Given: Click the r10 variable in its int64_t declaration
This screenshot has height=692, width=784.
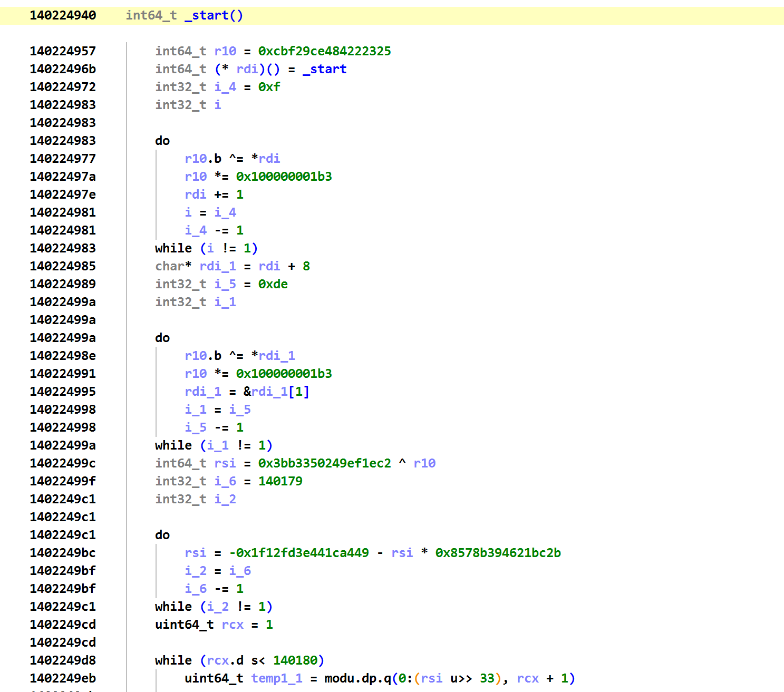Looking at the screenshot, I should coord(225,51).
